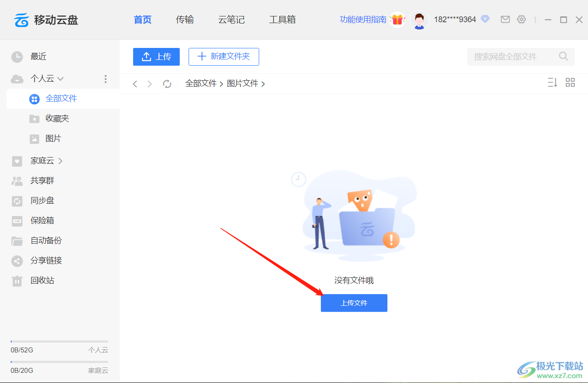This screenshot has width=588, height=383.
Task: Click the 移动云盘 logo icon
Action: click(21, 20)
